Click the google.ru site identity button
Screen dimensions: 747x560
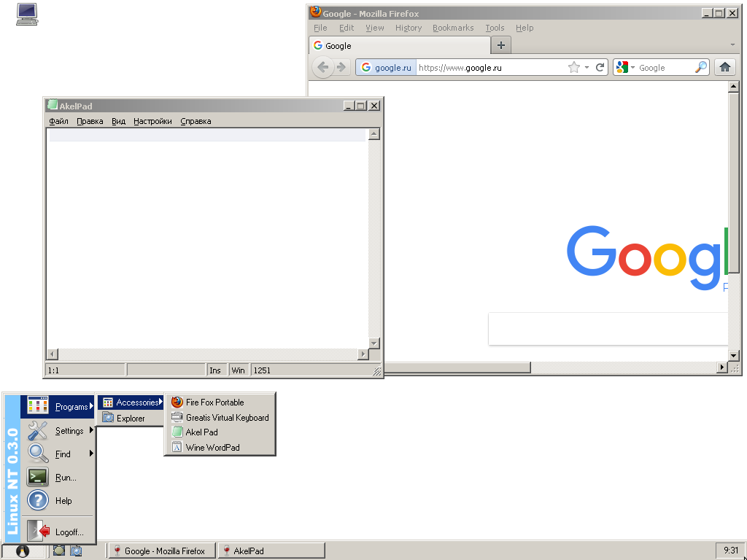(387, 68)
